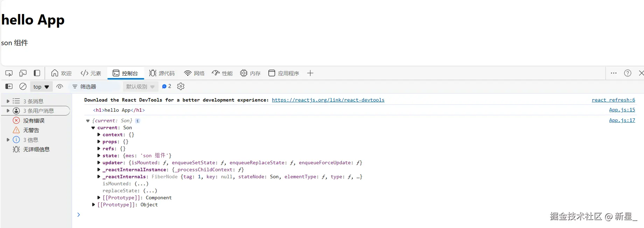This screenshot has width=644, height=228.
Task: Toggle live expression eye icon
Action: 60,87
